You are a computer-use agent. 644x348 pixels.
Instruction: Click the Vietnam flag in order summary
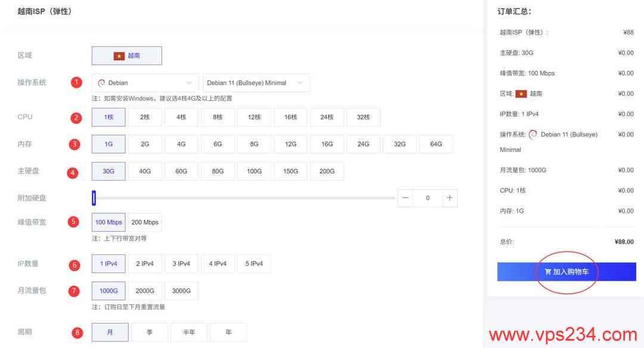coord(521,94)
